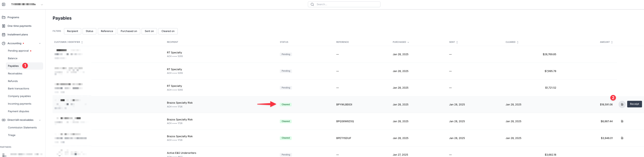Click the Direct bill receivables icon

coord(3,120)
